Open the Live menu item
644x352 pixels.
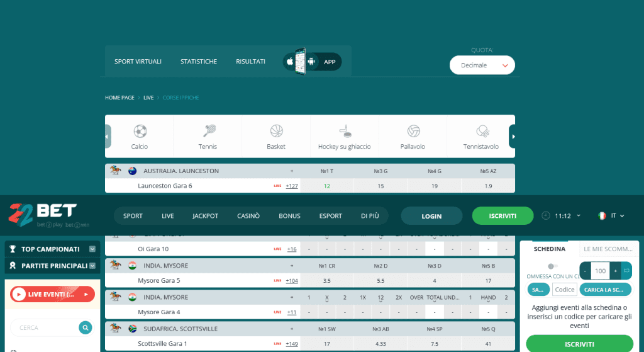(167, 216)
